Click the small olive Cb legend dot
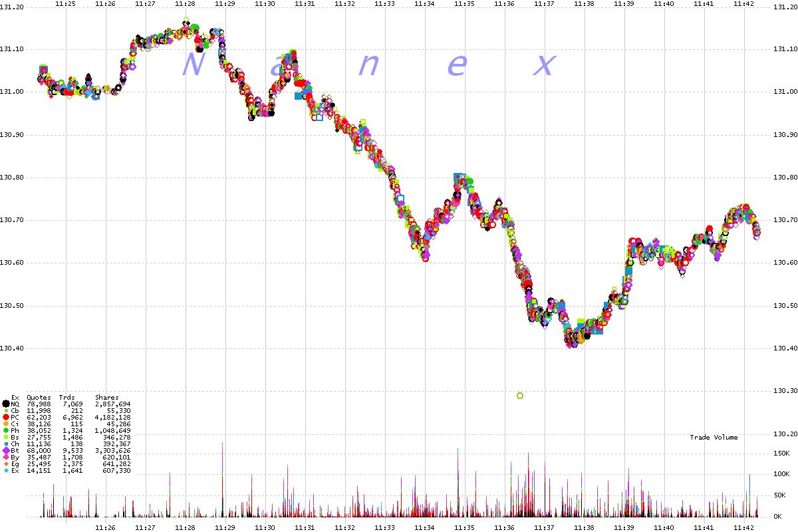Screen dimensions: 798x532 [x=6, y=411]
